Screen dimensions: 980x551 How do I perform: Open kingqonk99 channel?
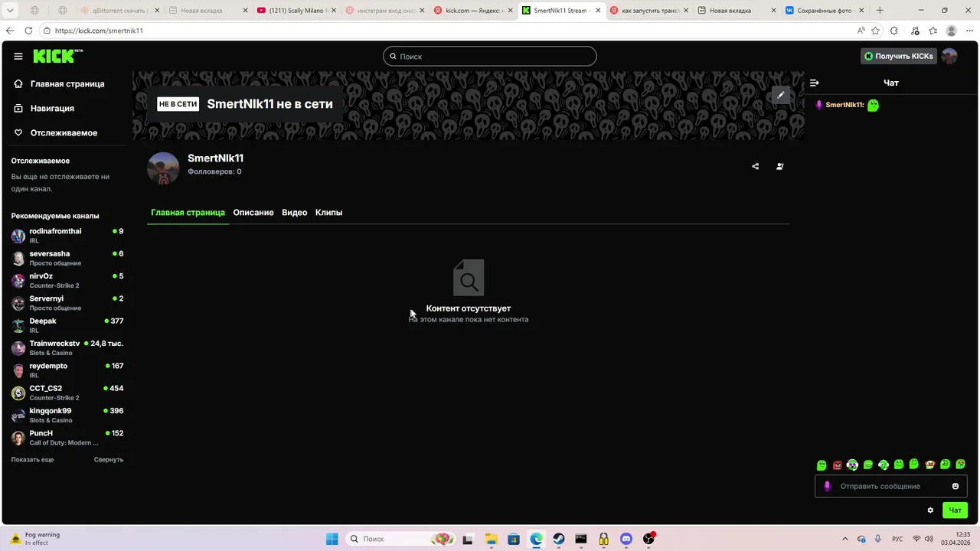coord(67,416)
